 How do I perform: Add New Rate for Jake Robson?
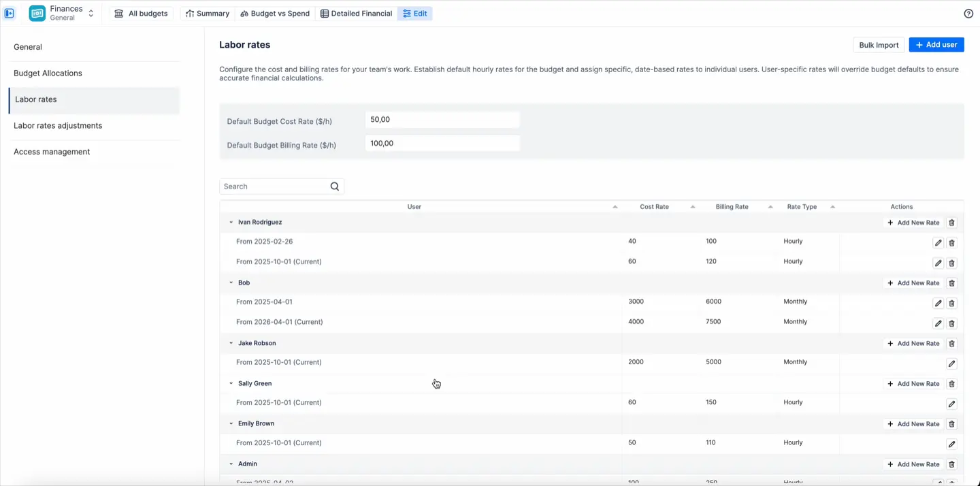pyautogui.click(x=913, y=344)
